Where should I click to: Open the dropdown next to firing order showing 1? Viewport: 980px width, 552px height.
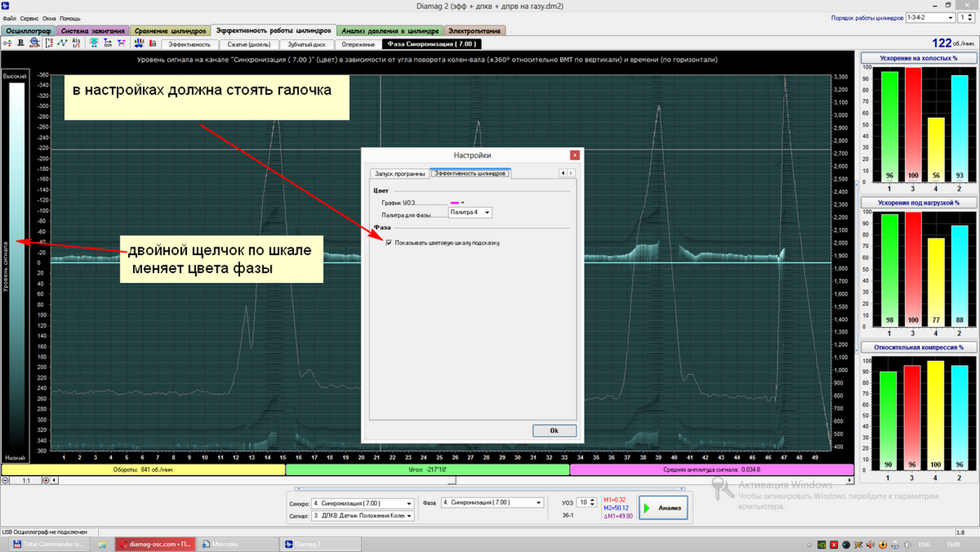(966, 18)
